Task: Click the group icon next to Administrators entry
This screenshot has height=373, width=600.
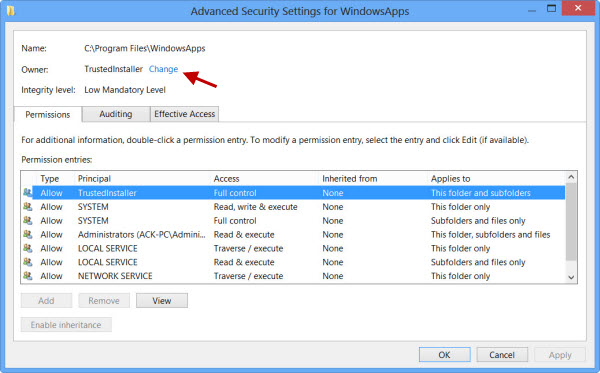Action: pos(28,234)
